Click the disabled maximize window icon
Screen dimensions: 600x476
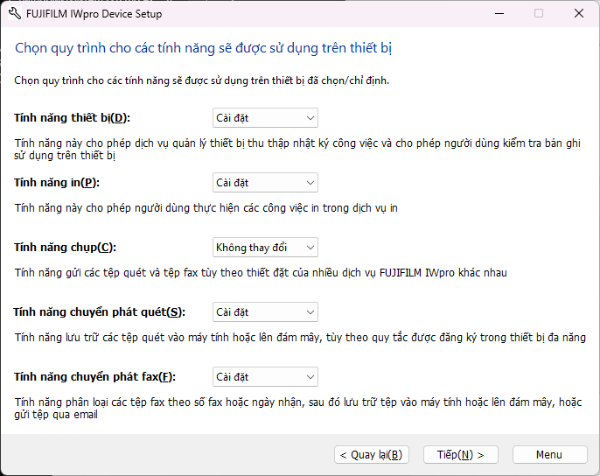point(538,13)
